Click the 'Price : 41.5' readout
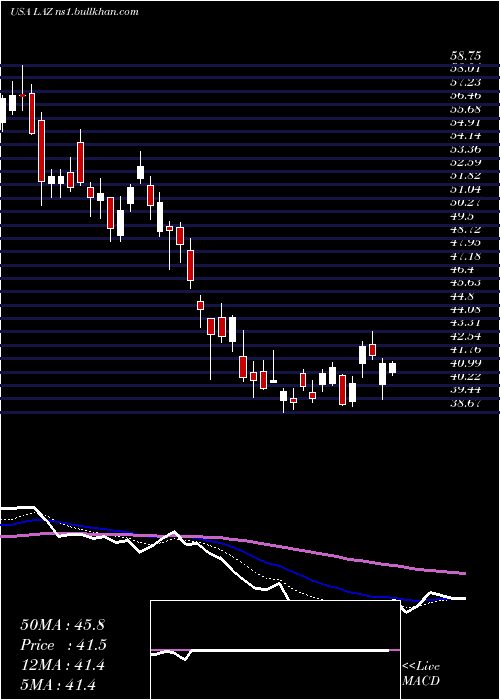 tap(63, 645)
